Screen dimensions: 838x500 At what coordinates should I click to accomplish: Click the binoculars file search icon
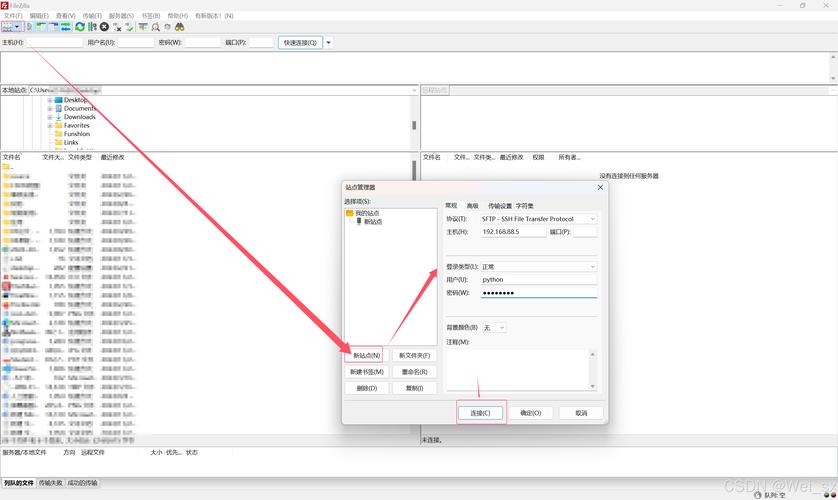point(180,27)
